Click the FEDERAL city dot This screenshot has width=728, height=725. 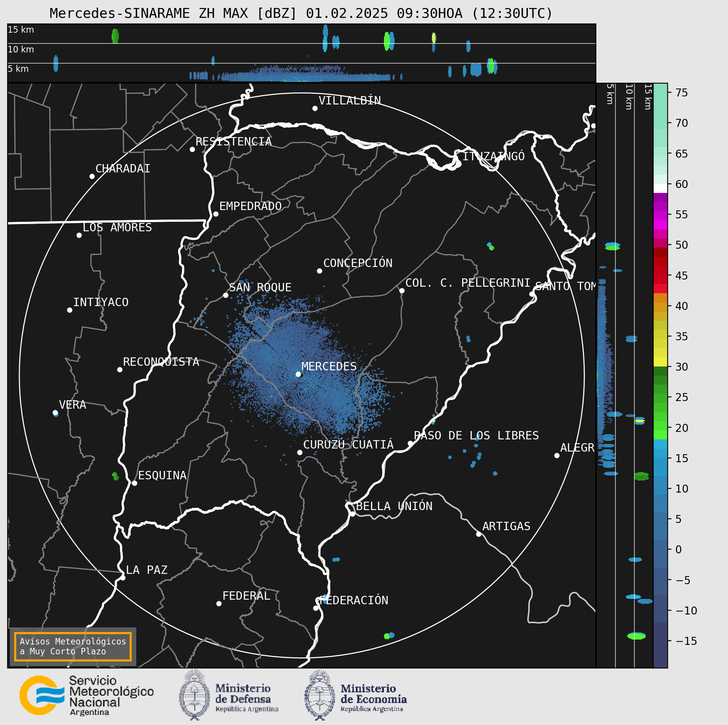[219, 604]
